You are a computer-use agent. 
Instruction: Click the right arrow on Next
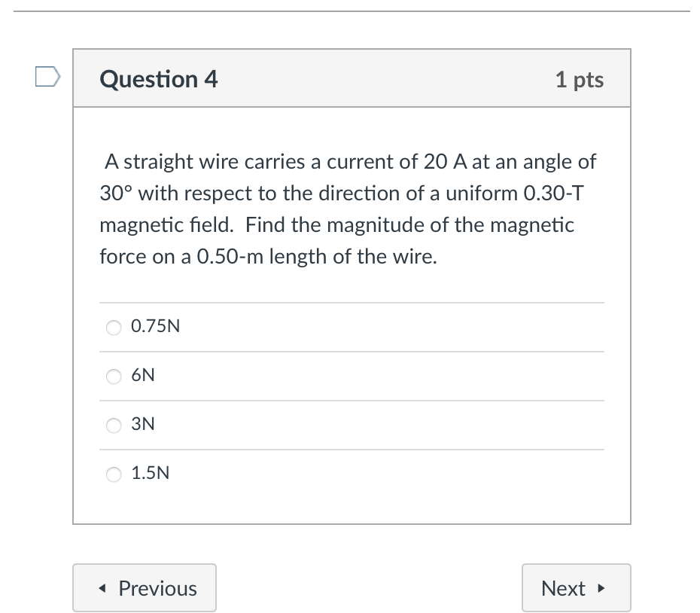coord(601,588)
